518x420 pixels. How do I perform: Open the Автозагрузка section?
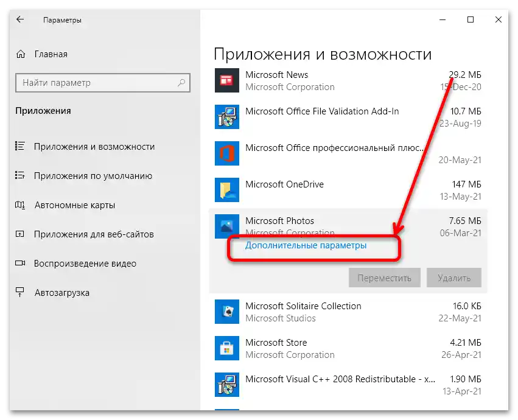[x=61, y=293]
